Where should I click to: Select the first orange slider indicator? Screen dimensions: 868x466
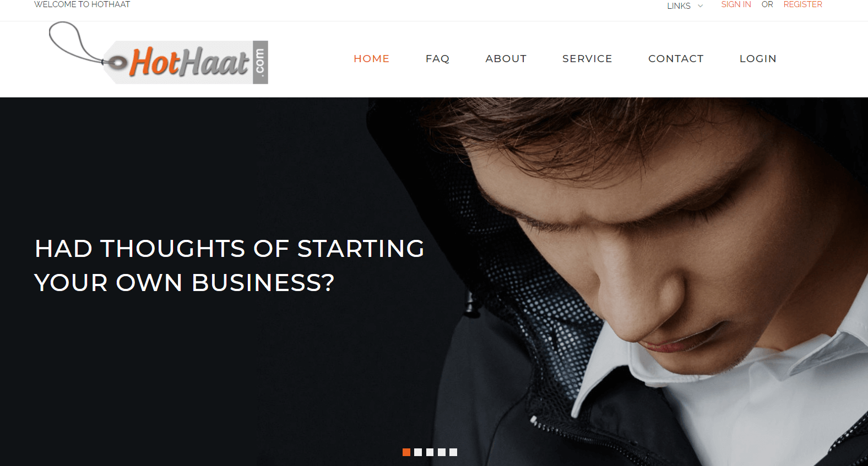click(x=406, y=452)
